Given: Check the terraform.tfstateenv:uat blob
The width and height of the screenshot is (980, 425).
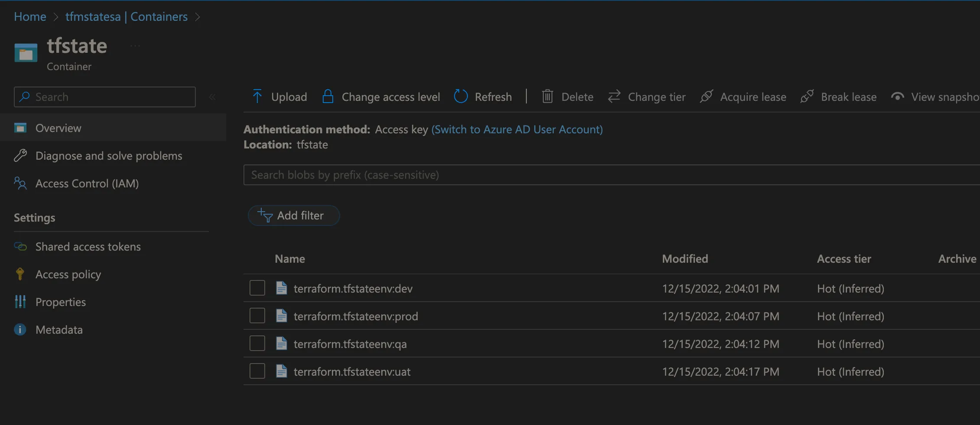Looking at the screenshot, I should pyautogui.click(x=257, y=370).
